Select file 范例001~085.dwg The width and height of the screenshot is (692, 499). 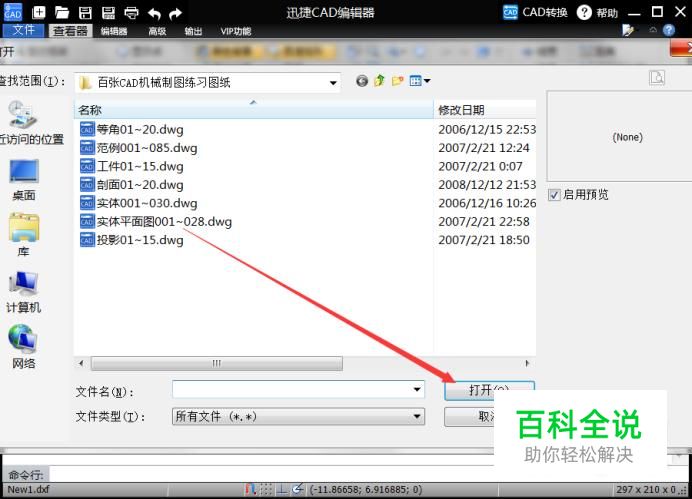[139, 148]
